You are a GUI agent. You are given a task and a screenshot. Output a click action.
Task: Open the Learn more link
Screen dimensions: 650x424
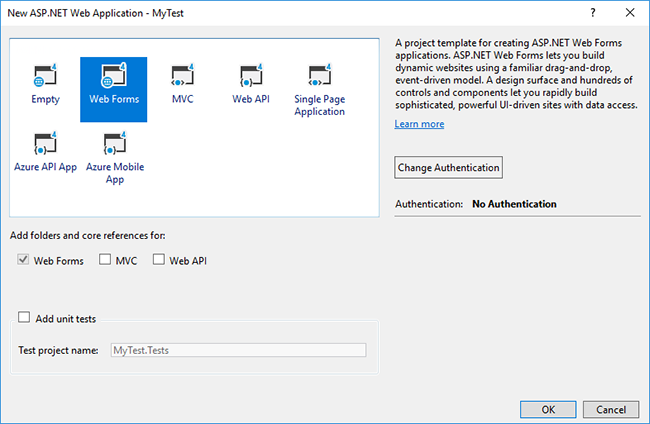pyautogui.click(x=419, y=124)
